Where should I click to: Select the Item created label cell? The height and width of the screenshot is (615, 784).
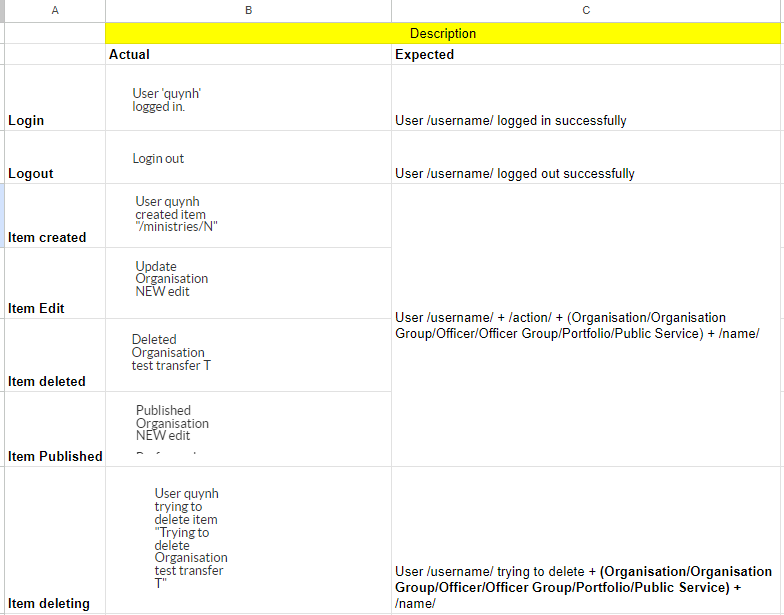pos(55,216)
